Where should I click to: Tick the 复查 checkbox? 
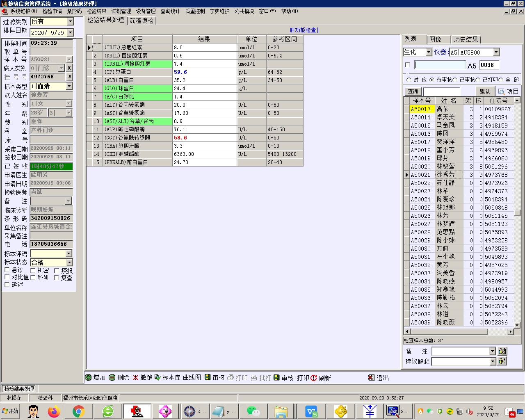[x=56, y=278]
